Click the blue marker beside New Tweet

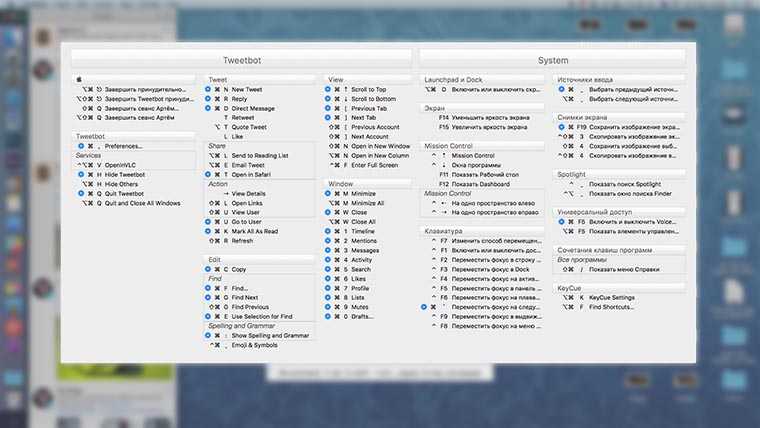point(207,89)
